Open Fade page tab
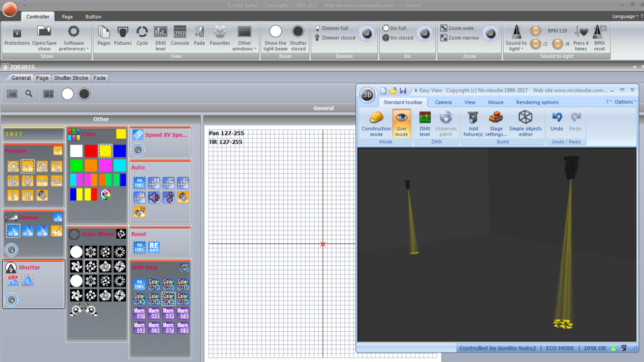Image resolution: width=644 pixels, height=362 pixels. click(x=99, y=78)
